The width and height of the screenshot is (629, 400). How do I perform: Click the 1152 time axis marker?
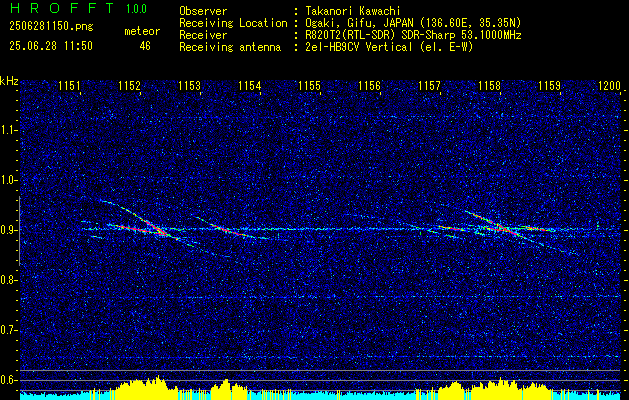tap(130, 86)
